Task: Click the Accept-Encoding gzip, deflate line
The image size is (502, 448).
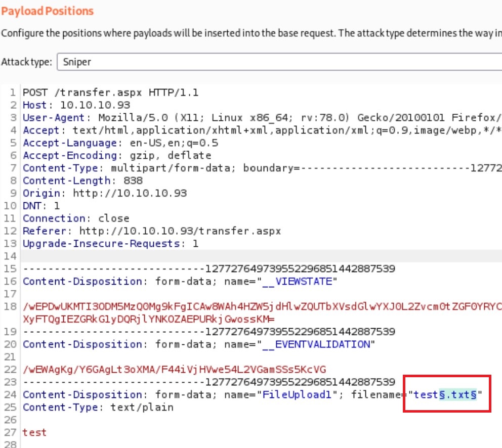Action: 117,155
